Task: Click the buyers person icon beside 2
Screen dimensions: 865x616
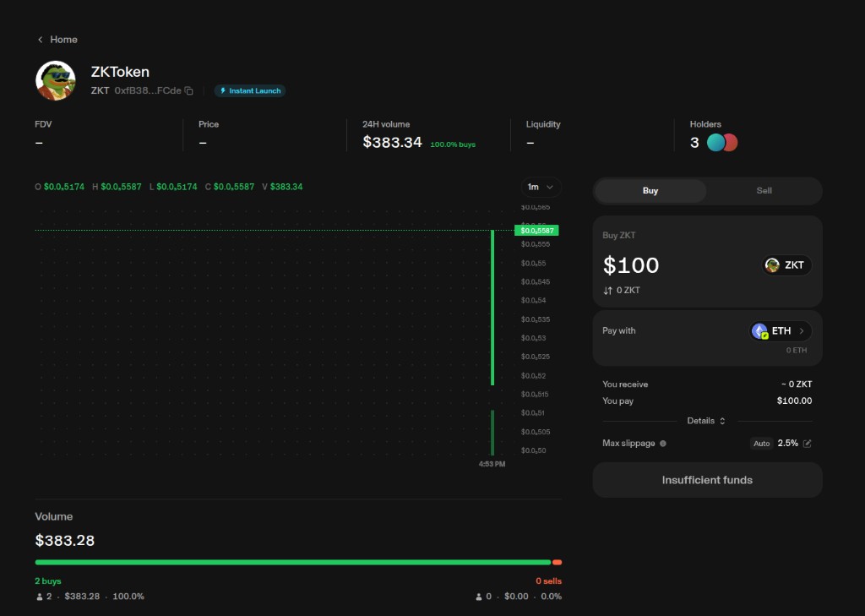Action: click(x=39, y=597)
